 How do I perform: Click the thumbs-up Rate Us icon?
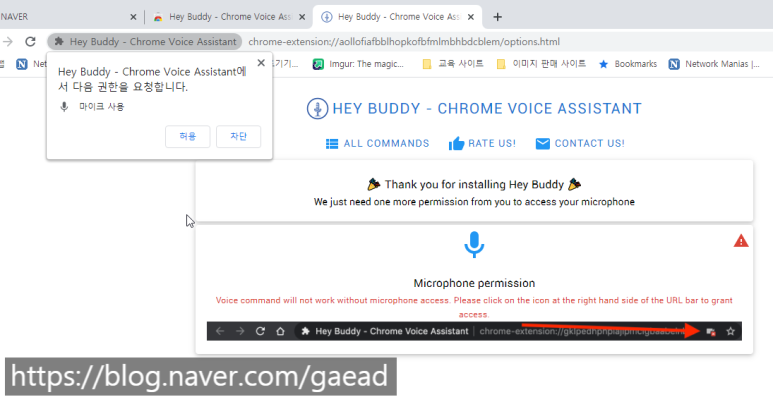pos(457,144)
